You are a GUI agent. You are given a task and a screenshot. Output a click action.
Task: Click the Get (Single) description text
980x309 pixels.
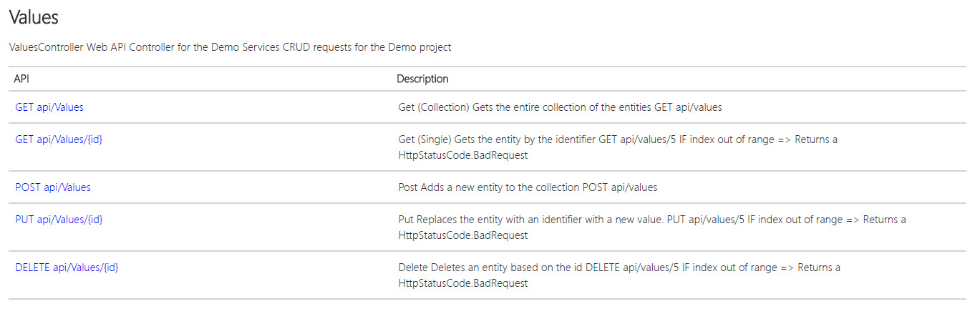tap(618, 147)
